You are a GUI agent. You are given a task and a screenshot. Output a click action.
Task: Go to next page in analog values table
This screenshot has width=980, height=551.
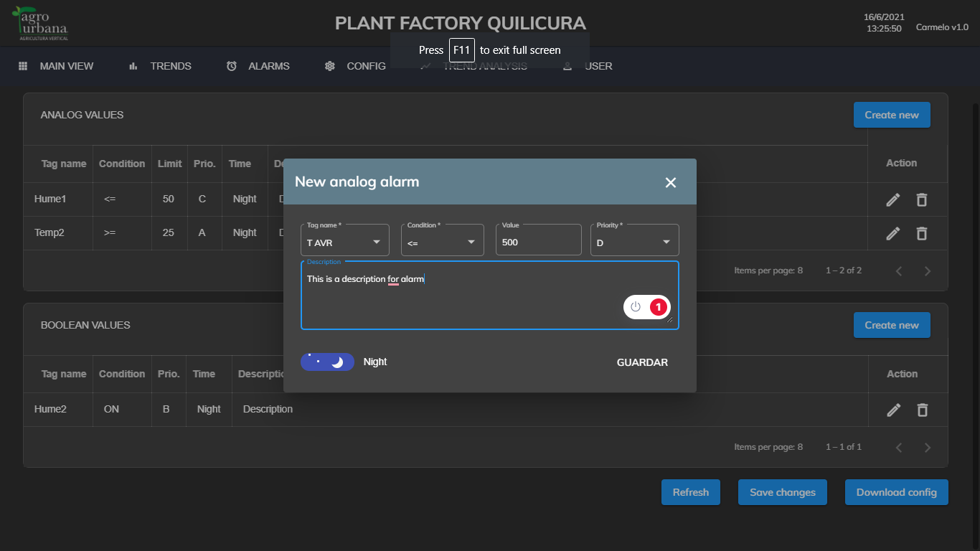click(x=928, y=271)
